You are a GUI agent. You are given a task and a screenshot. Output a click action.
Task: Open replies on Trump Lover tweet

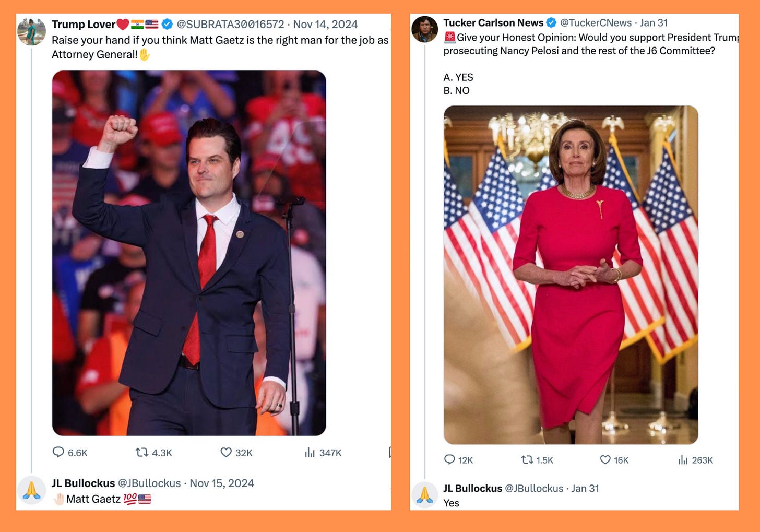click(x=70, y=453)
